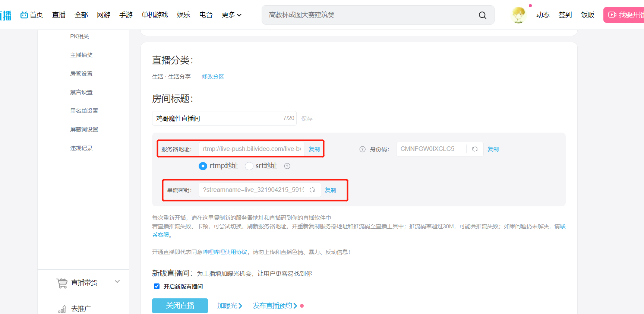Copy the server address
644x314 pixels.
tap(314, 149)
